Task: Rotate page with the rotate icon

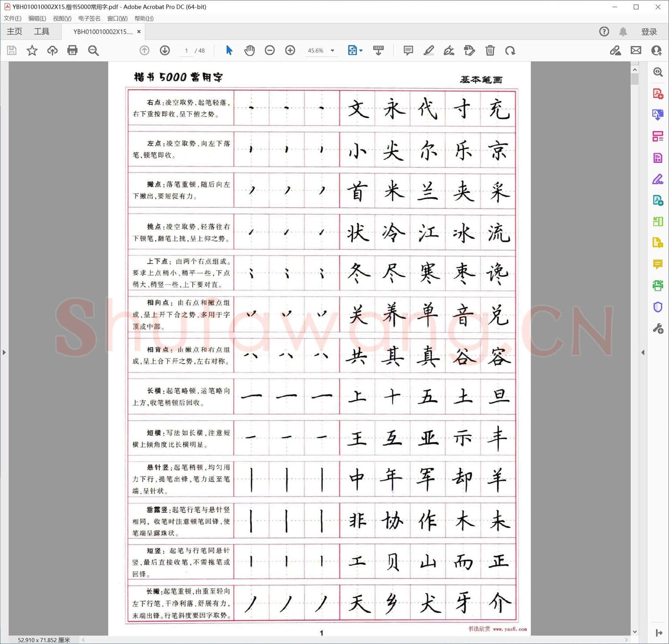Action: (510, 50)
